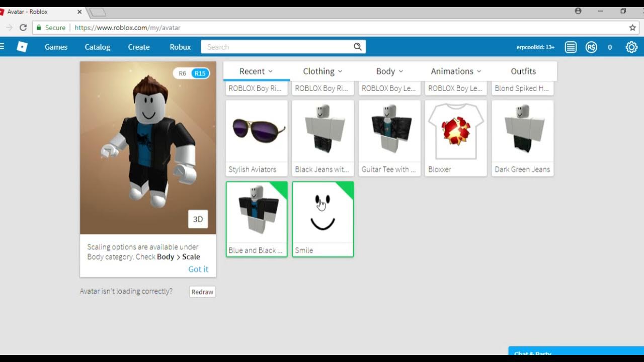Bookmark page with the star icon
Viewport: 644px width, 362px height.
coord(632,28)
